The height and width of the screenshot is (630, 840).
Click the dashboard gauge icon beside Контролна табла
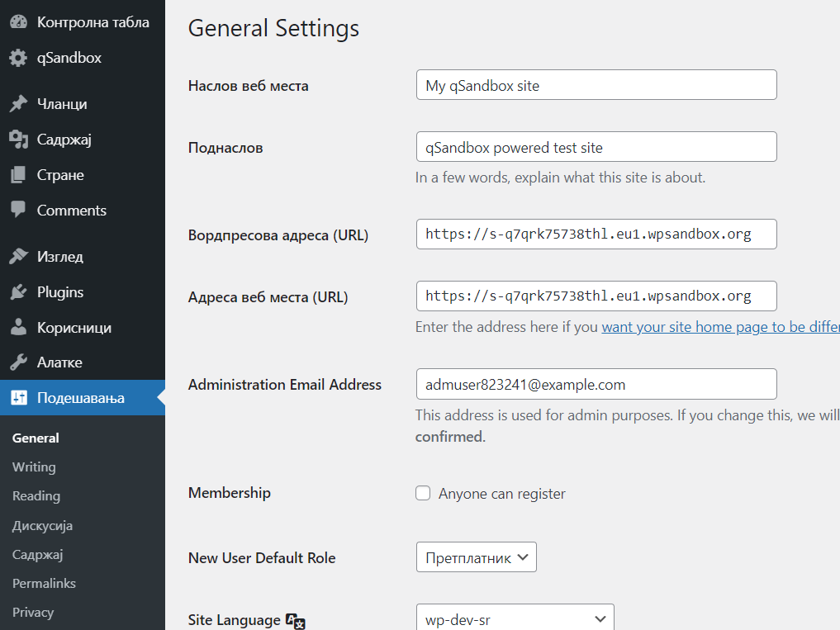click(x=18, y=22)
